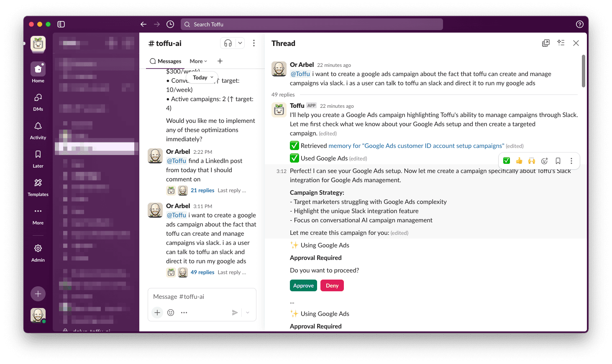This screenshot has width=612, height=364.
Task: Click @Toffu mention in the 2:22 PM message
Action: pyautogui.click(x=177, y=161)
